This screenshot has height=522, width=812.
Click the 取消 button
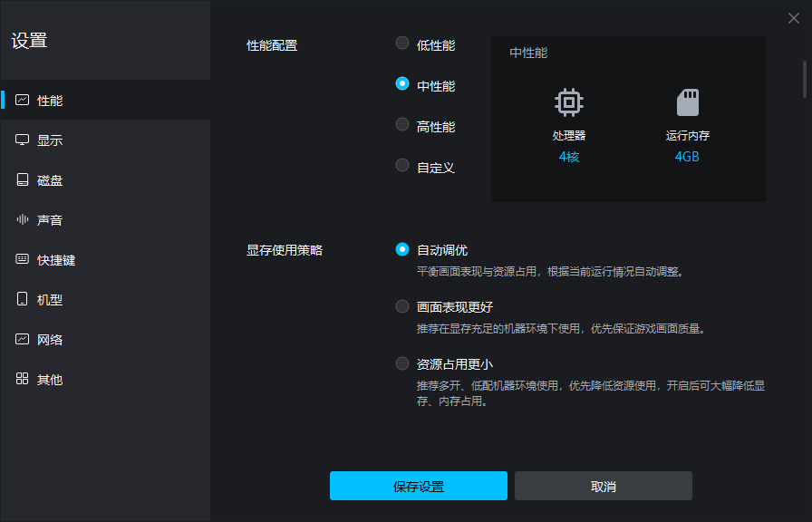tap(604, 486)
